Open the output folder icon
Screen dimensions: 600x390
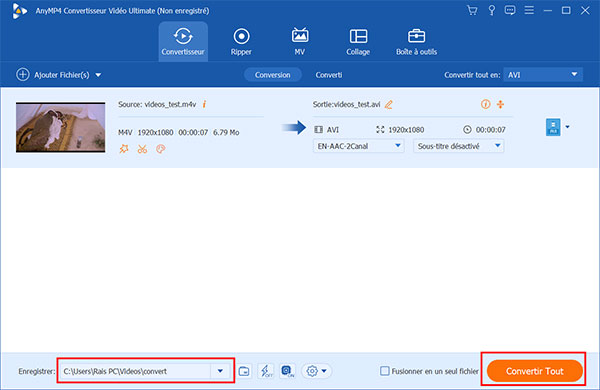tap(244, 371)
